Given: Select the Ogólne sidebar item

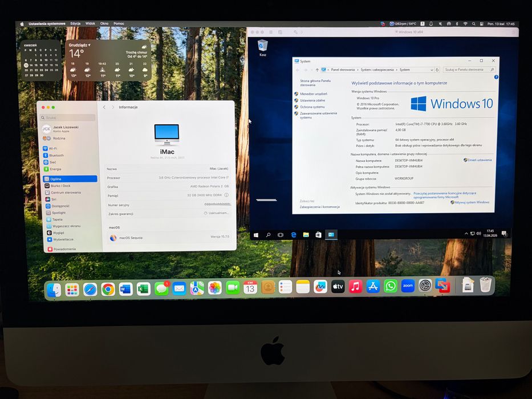Looking at the screenshot, I should (x=70, y=179).
